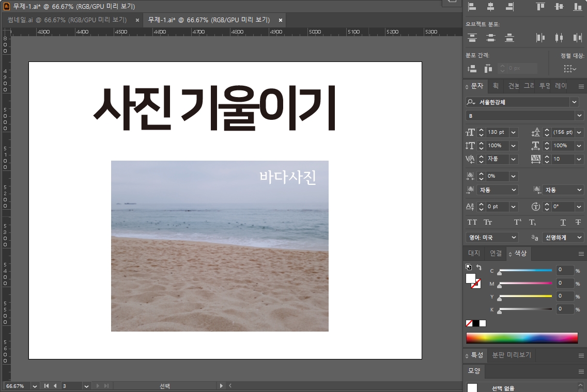Viewport: 587px width, 392px height.
Task: Click the horizontal distribute right icon
Action: coord(578,37)
